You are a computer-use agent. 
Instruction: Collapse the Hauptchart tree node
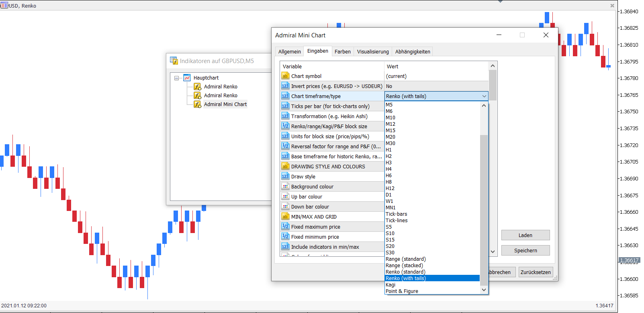click(176, 78)
